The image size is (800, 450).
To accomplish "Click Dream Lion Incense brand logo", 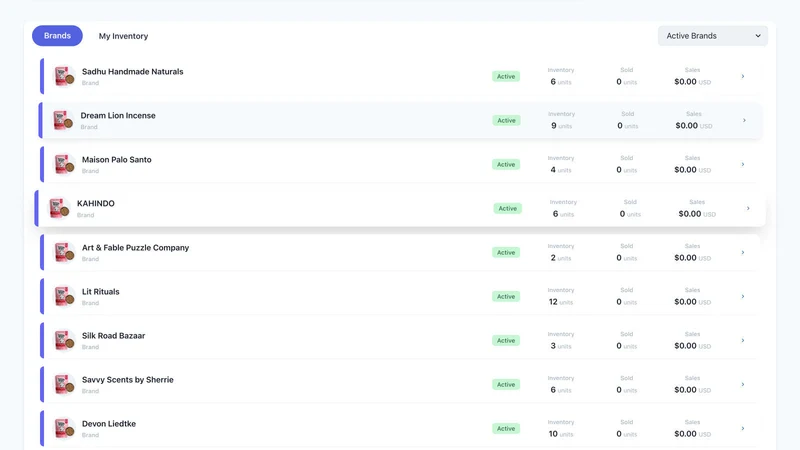I will pyautogui.click(x=63, y=120).
